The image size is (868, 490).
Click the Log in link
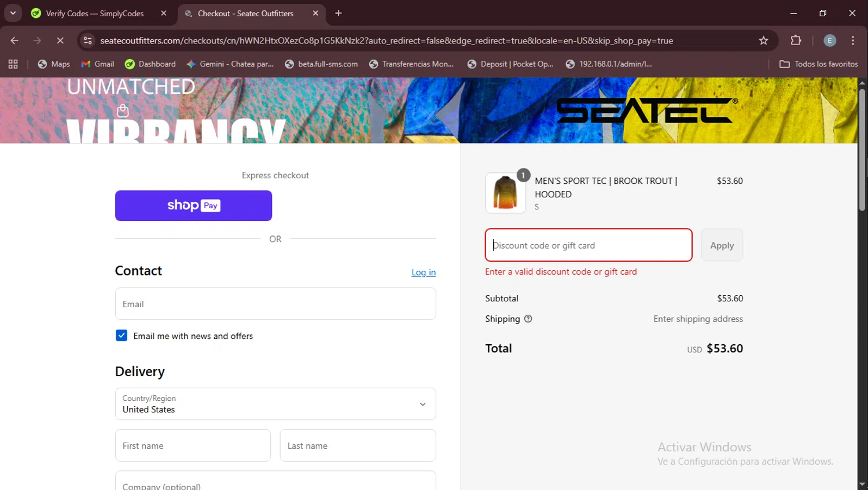click(424, 272)
